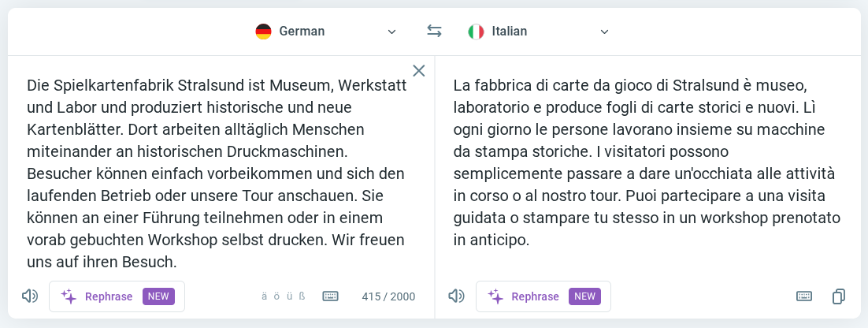Copy the Italian translation to clipboard
Image resolution: width=868 pixels, height=328 pixels.
coord(839,296)
